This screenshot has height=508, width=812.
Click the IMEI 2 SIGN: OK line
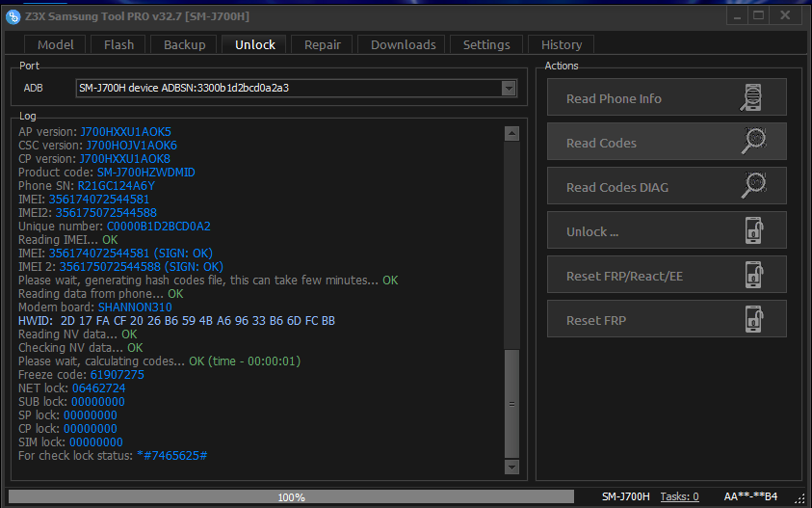[x=120, y=267]
